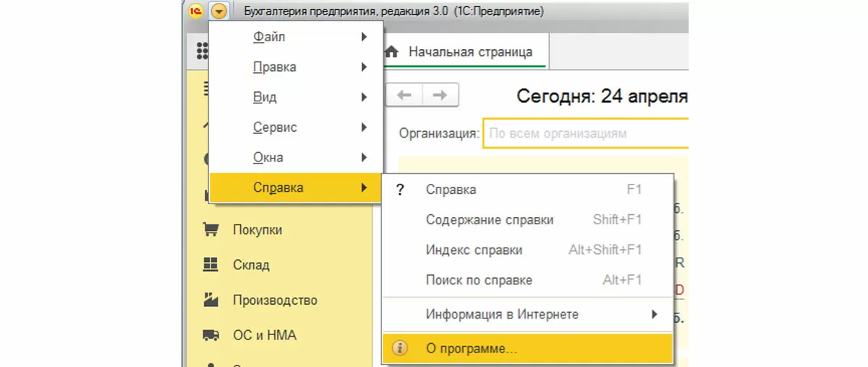
Task: Click the Производство factory icon
Action: [210, 300]
